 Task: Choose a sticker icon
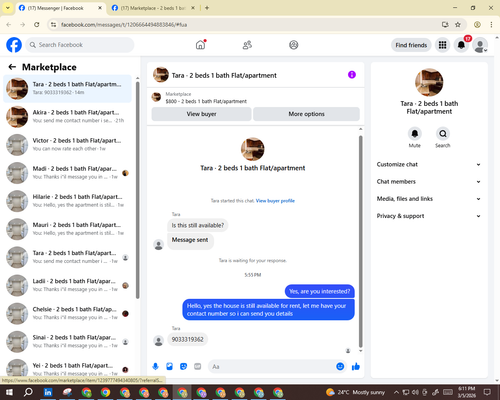coord(183,367)
